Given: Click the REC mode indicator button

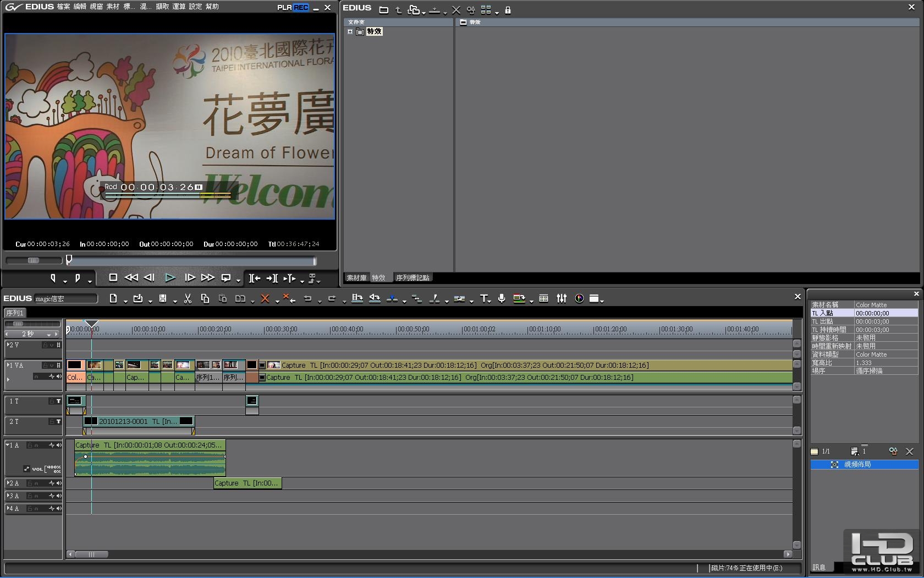Looking at the screenshot, I should tap(301, 7).
